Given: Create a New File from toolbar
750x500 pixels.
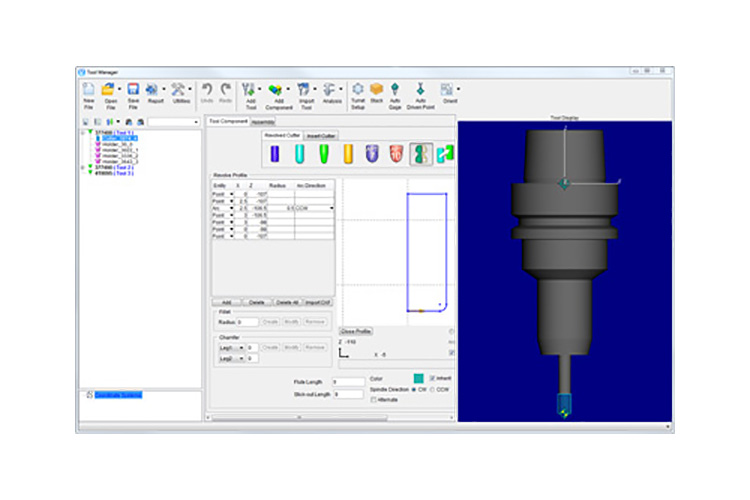Looking at the screenshot, I should coord(88,96).
